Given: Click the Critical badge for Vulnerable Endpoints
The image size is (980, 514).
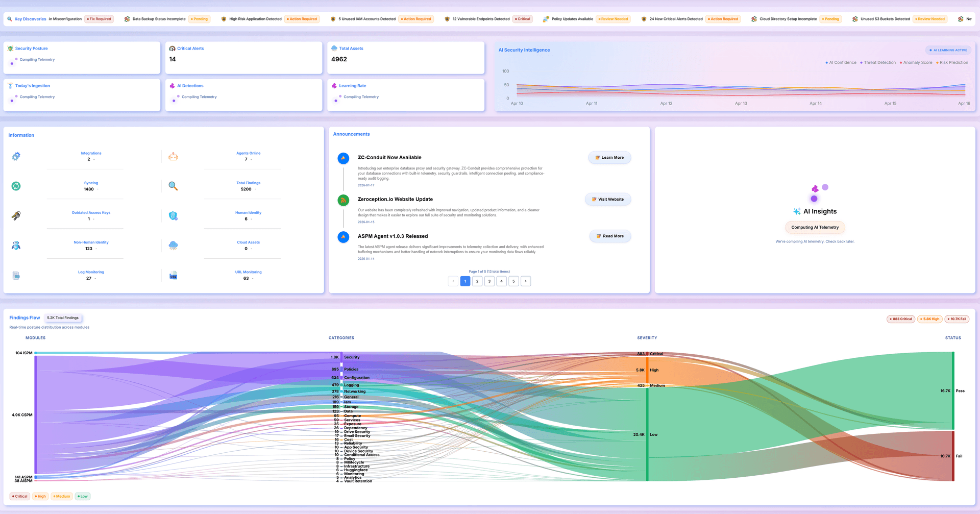Looking at the screenshot, I should 523,19.
